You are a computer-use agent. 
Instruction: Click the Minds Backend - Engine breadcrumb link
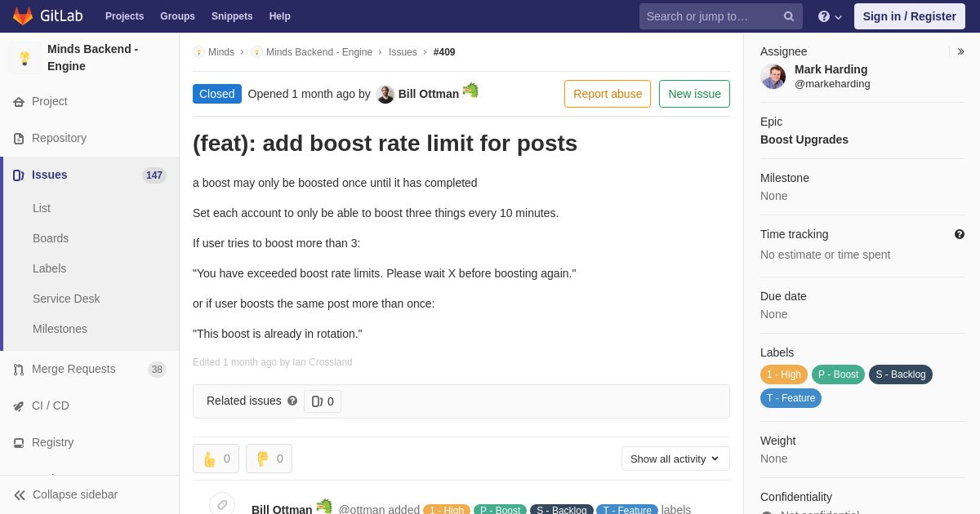coord(319,52)
